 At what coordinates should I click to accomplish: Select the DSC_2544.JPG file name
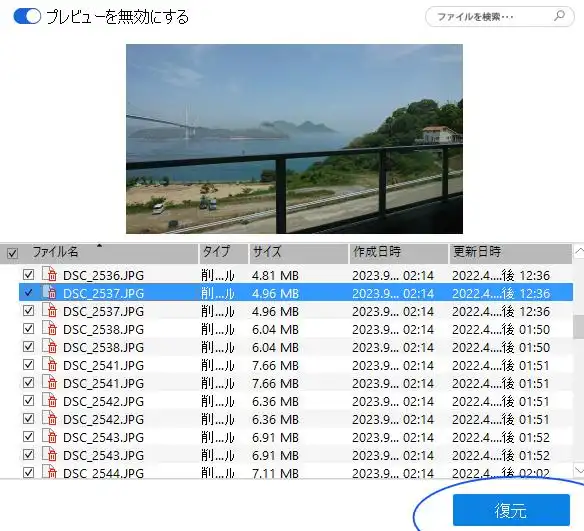(103, 473)
